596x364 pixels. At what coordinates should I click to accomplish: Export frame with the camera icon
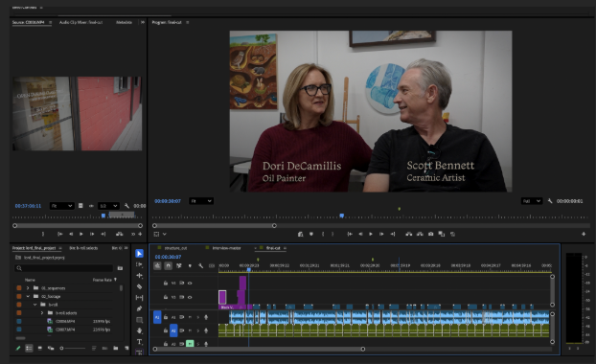click(430, 234)
